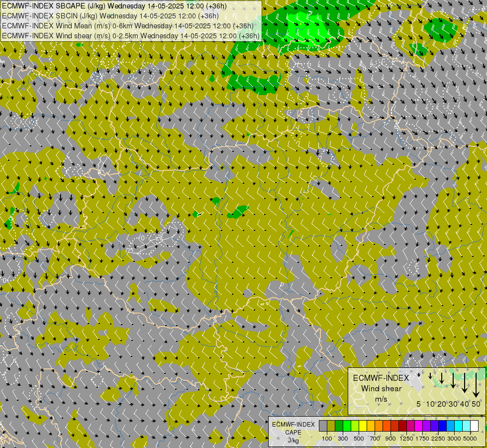Click the '2250' CAPE legend value
This screenshot has height=448, width=487.
(438, 439)
